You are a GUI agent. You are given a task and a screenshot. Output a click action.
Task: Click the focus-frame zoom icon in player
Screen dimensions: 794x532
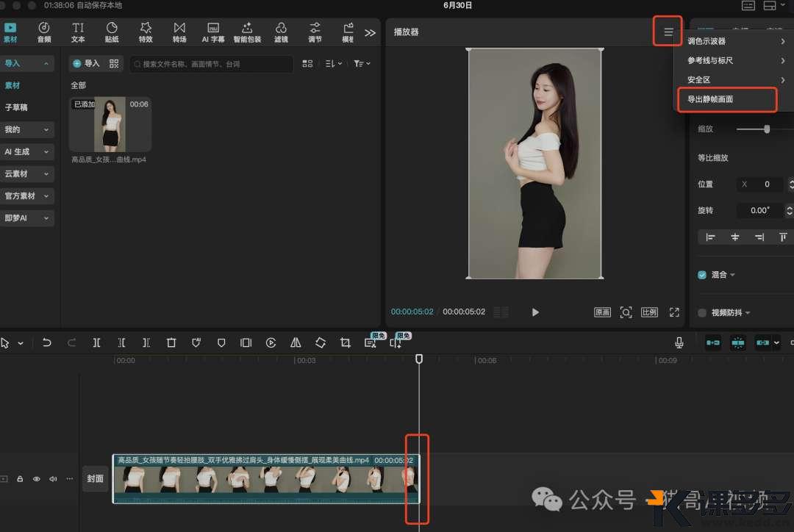pos(626,312)
